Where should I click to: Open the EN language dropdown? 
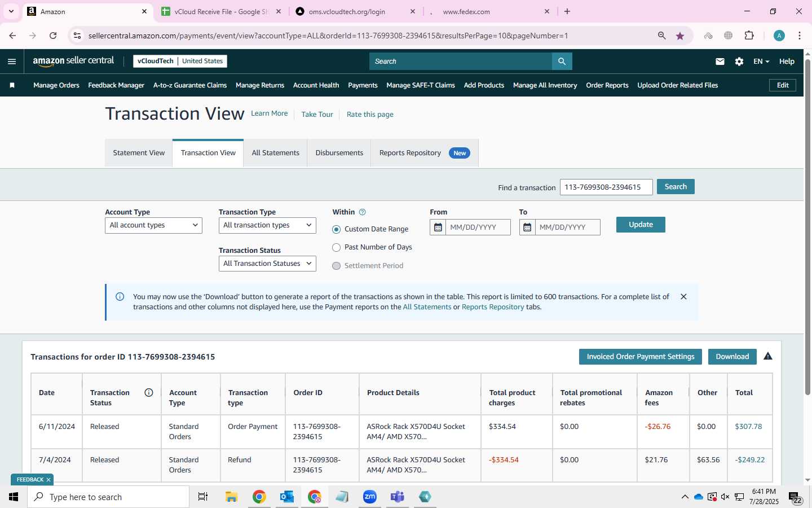point(761,62)
